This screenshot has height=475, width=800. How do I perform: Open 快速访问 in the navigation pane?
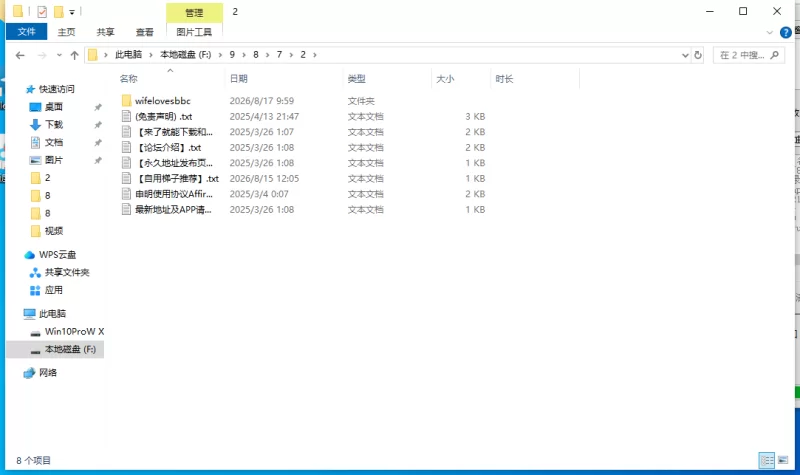pyautogui.click(x=57, y=89)
